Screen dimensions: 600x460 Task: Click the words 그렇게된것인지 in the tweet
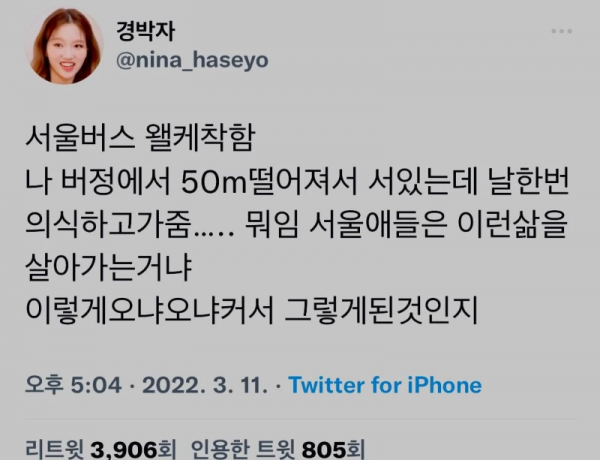pos(382,310)
